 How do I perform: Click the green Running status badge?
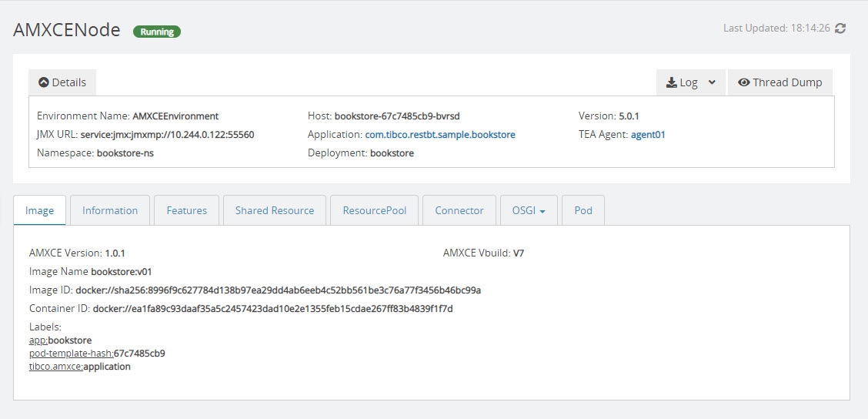(157, 32)
